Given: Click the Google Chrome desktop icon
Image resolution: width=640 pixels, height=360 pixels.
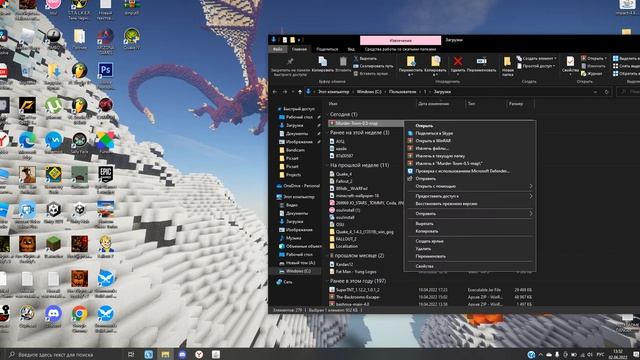Looking at the screenshot, I should pos(79,313).
